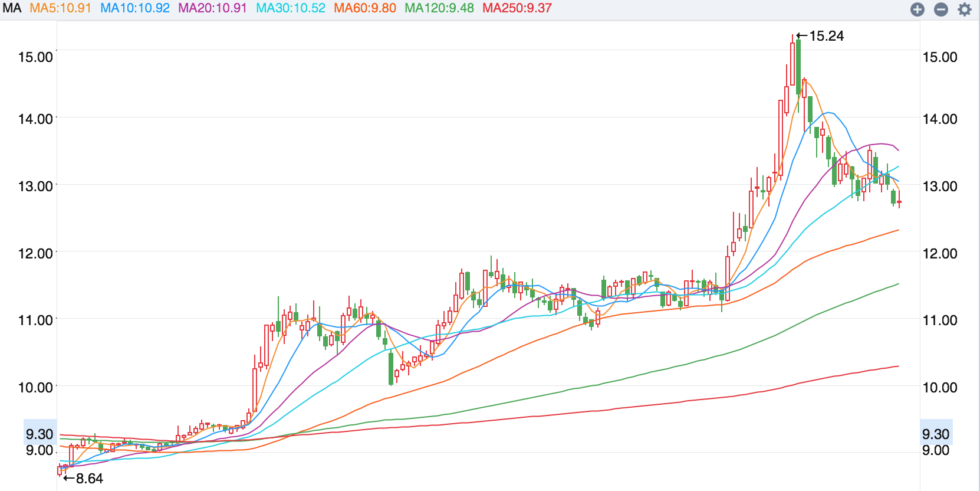Zoom out with the minus icon

[941, 9]
